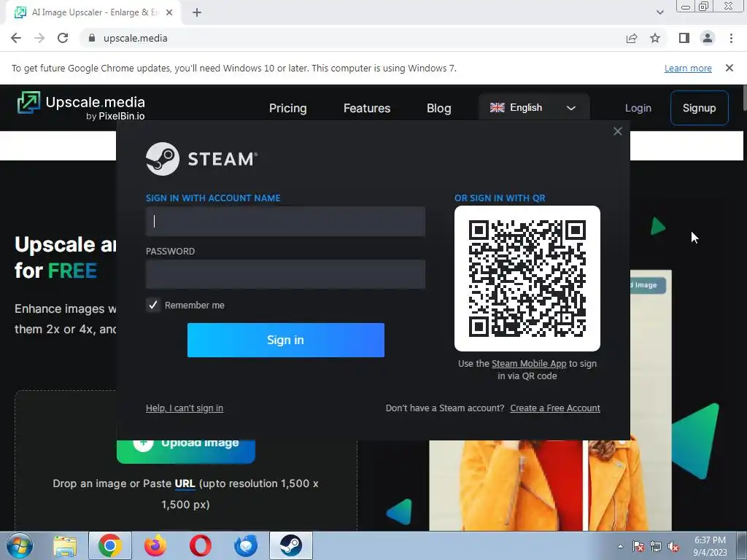Open Chrome three-dot menu
The height and width of the screenshot is (560, 747).
731,38
